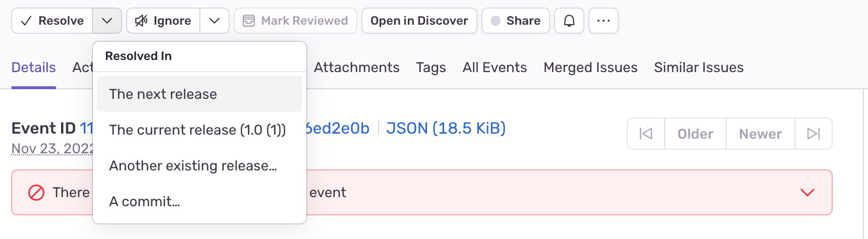This screenshot has width=868, height=239.
Task: Expand the red error alert chevron
Action: click(x=807, y=193)
